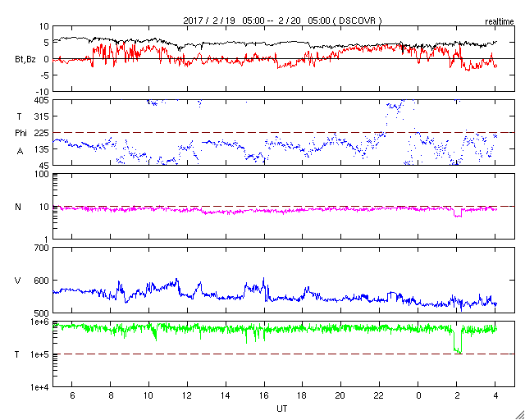Click the 'realtime' label
Viewport: 525px width, 420px height.
point(500,22)
